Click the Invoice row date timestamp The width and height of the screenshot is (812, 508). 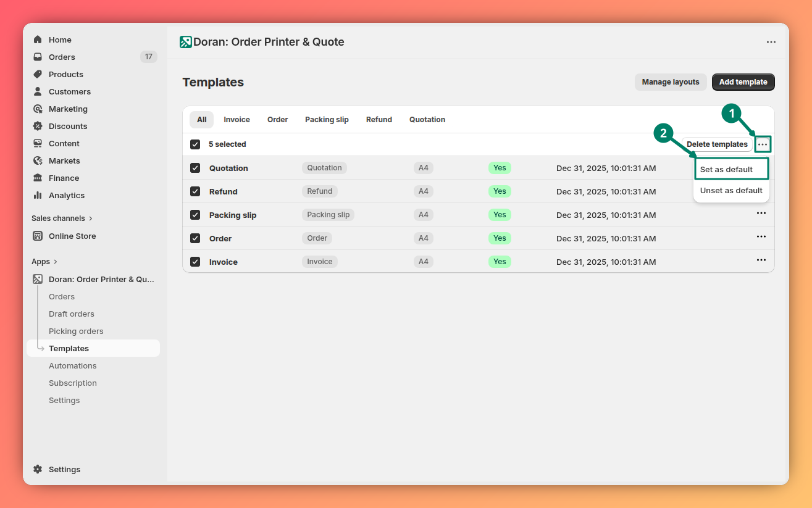[606, 262]
